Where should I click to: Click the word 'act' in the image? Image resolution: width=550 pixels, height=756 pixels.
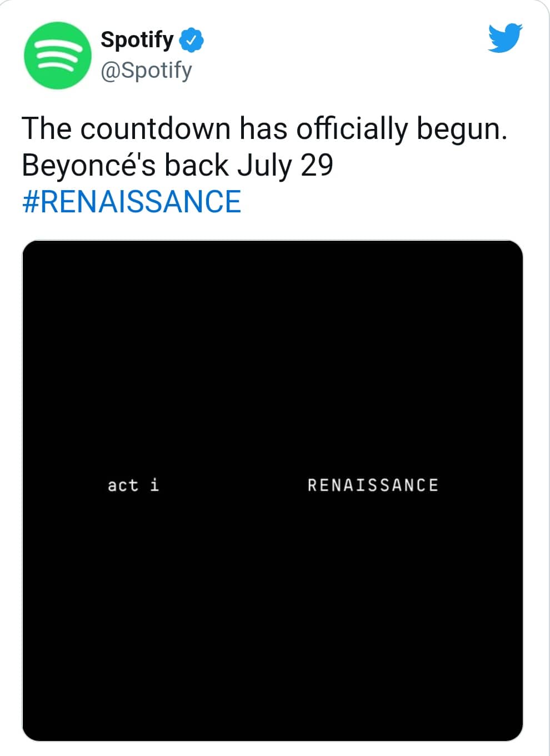tap(123, 486)
